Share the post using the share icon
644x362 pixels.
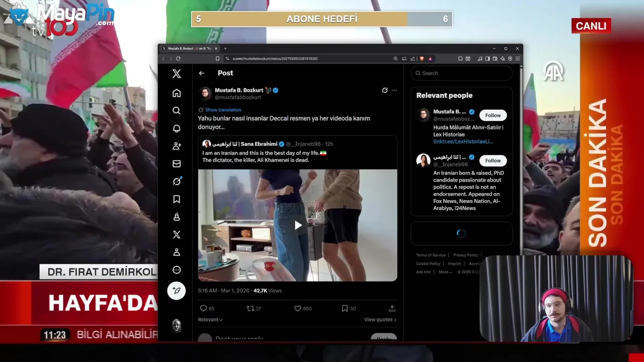point(392,308)
